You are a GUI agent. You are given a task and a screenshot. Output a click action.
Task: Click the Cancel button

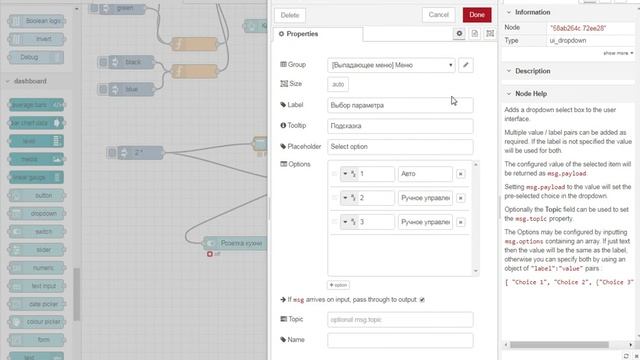[439, 15]
